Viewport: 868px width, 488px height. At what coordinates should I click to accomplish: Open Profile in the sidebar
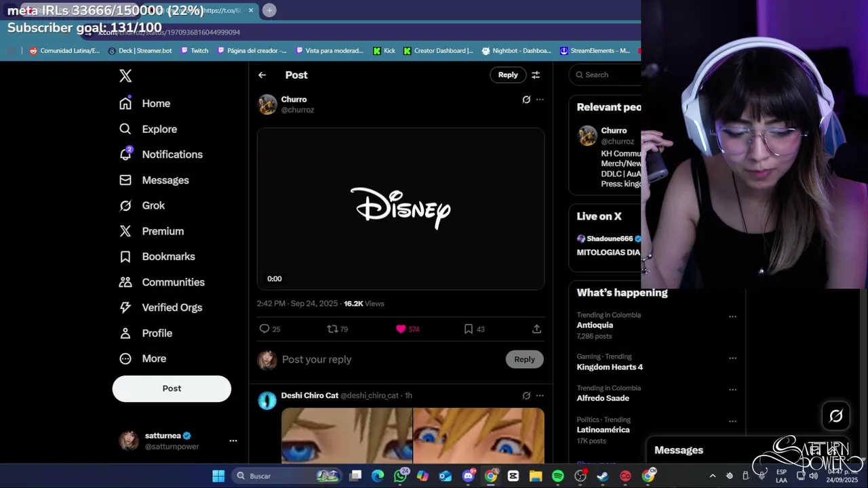click(145, 333)
